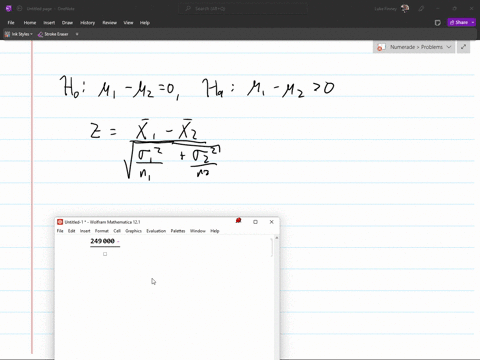Click the red icon in Mathematica title bar

point(238,221)
